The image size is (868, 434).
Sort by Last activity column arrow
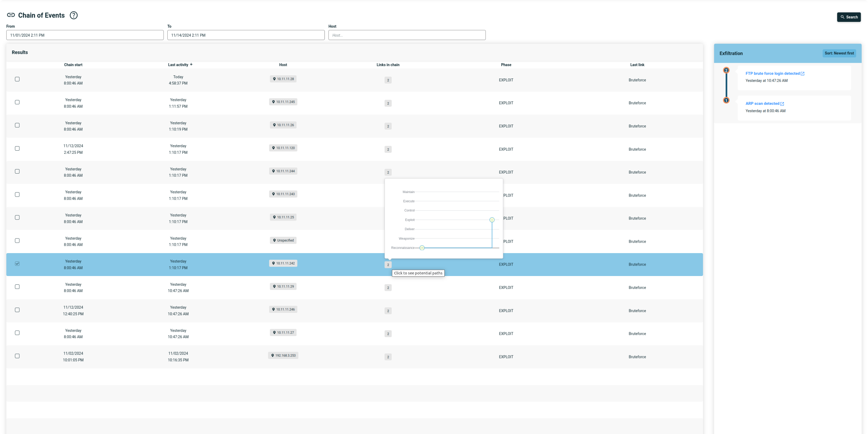tap(191, 65)
